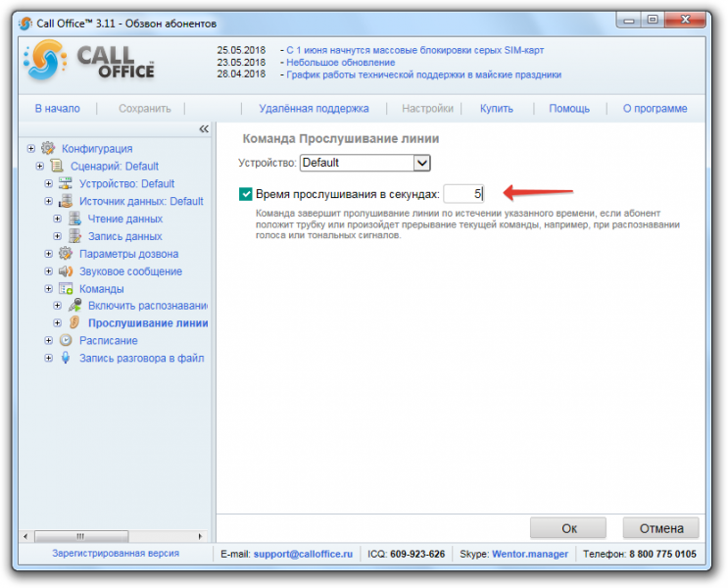This screenshot has width=728, height=588.
Task: Open the Удалённая поддержка menu item
Action: point(314,109)
